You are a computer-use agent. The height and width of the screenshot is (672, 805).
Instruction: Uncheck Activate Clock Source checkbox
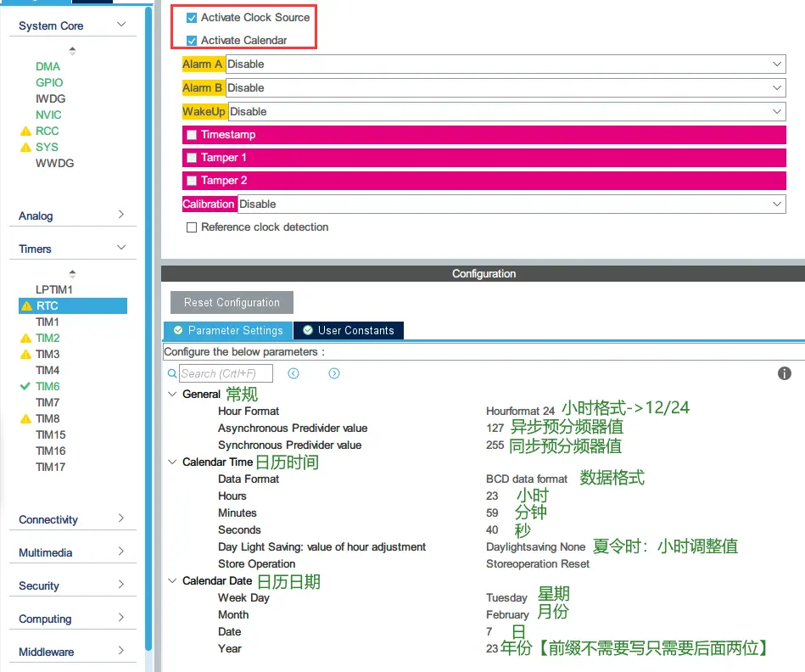(192, 18)
